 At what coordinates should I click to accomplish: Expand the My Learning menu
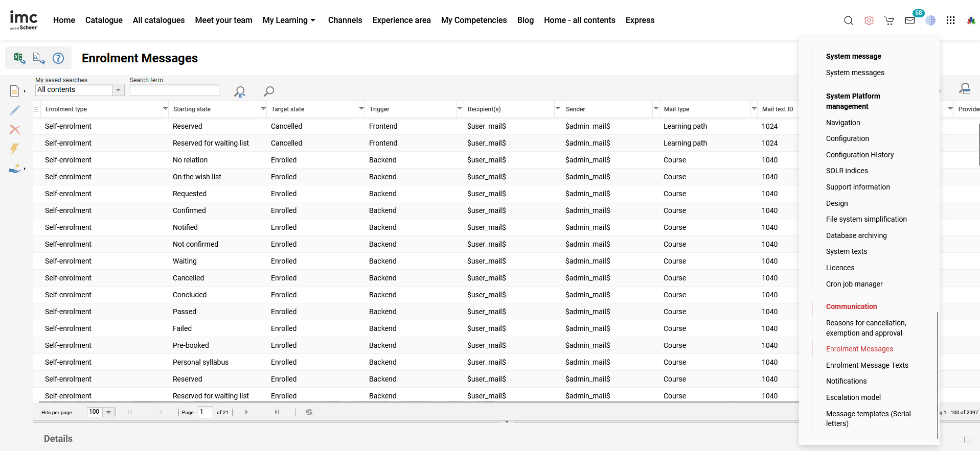(x=289, y=20)
